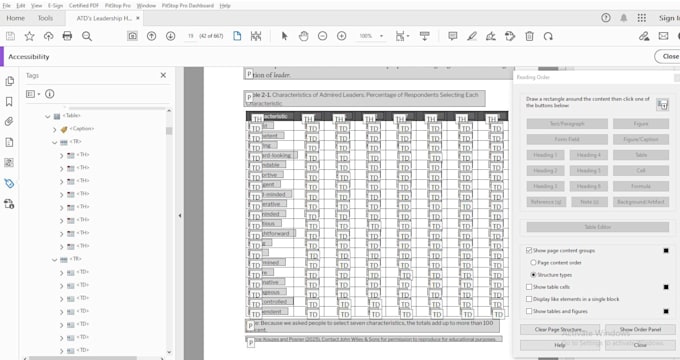680x360 pixels.
Task: Collapse the first TR tag node
Action: click(x=55, y=142)
